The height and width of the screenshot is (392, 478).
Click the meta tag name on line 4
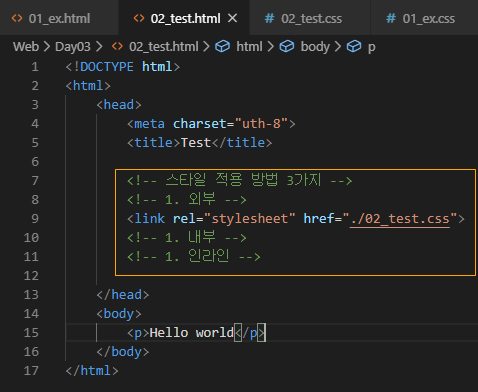[x=149, y=124]
